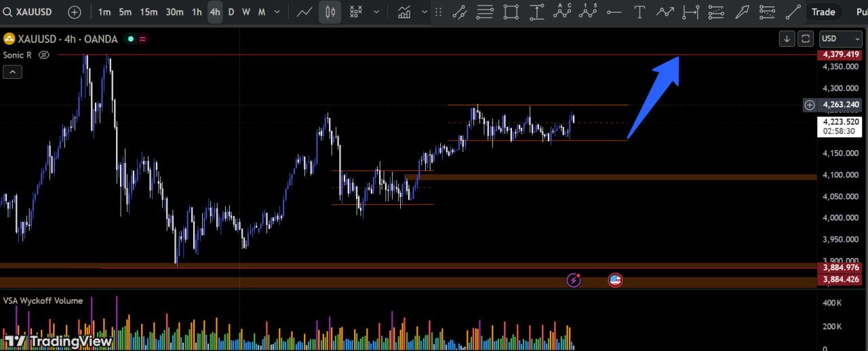The height and width of the screenshot is (351, 868).
Task: Open the USD currency dropdown
Action: pyautogui.click(x=840, y=39)
